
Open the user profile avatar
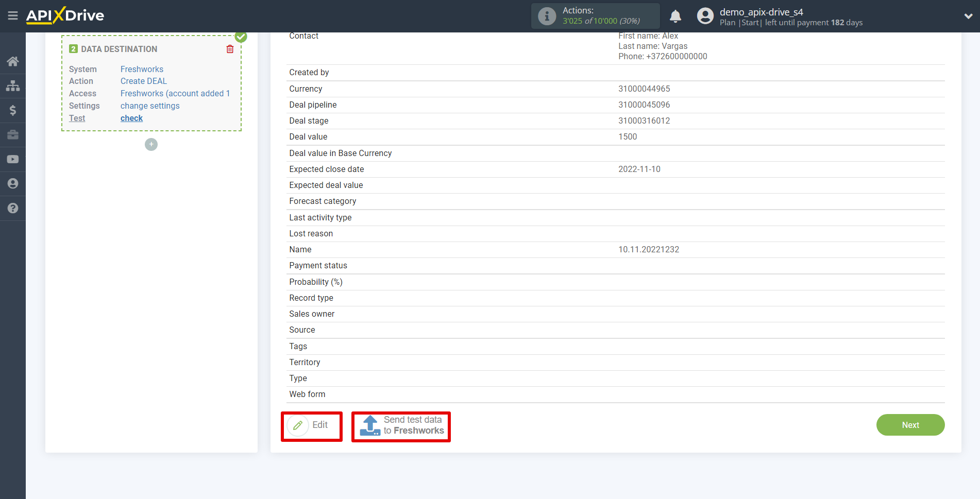coord(705,16)
